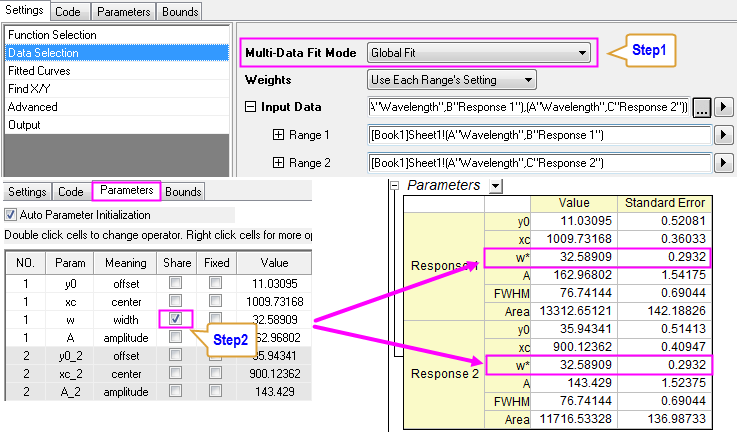The height and width of the screenshot is (433, 740).
Task: Collapse the Parameters results table
Action: tap(397, 186)
